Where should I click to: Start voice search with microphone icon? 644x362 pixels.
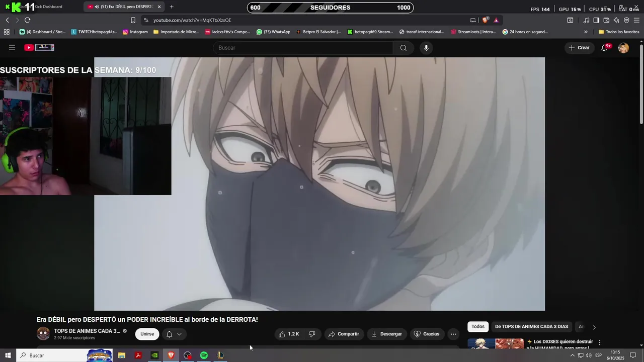[426, 48]
